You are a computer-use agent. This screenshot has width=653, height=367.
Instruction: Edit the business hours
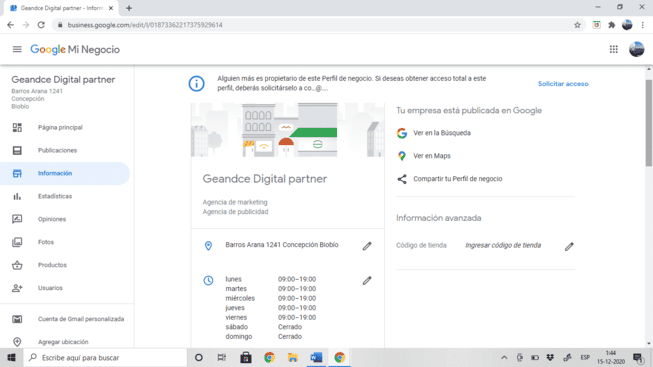pos(367,281)
